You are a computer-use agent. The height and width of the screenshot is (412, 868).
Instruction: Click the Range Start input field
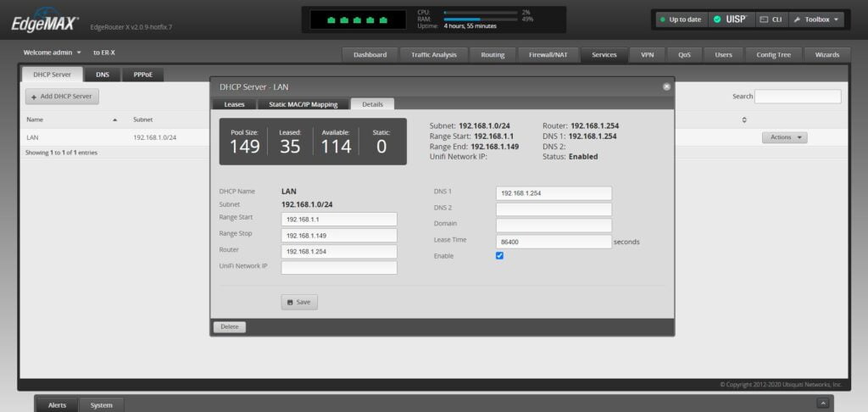(339, 220)
